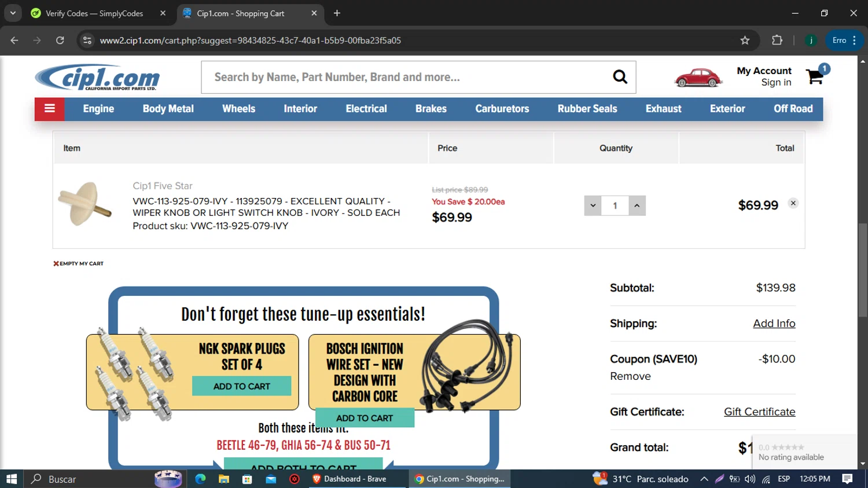Open the Body Metal category

click(168, 109)
